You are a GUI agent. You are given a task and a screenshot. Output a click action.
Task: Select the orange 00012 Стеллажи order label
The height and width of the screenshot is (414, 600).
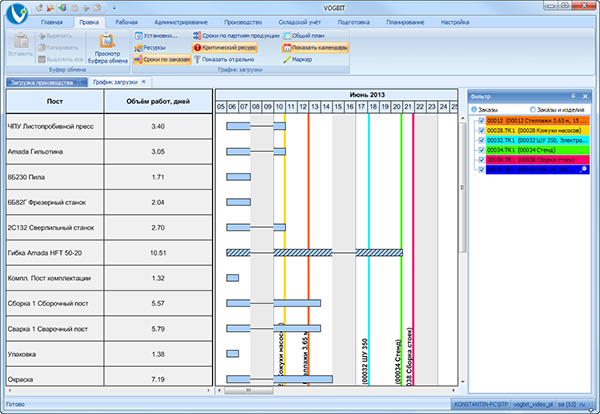point(537,121)
